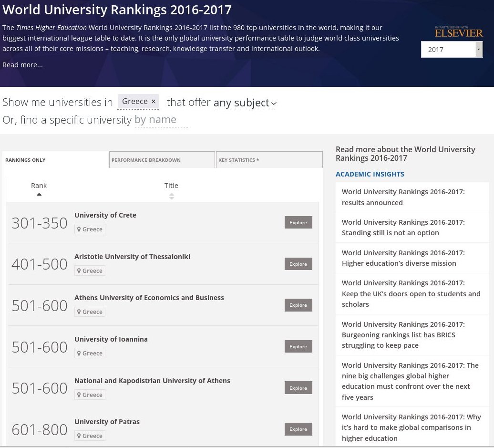Open Athens University of Economics and Business title
The width and height of the screenshot is (494, 448).
149,298
